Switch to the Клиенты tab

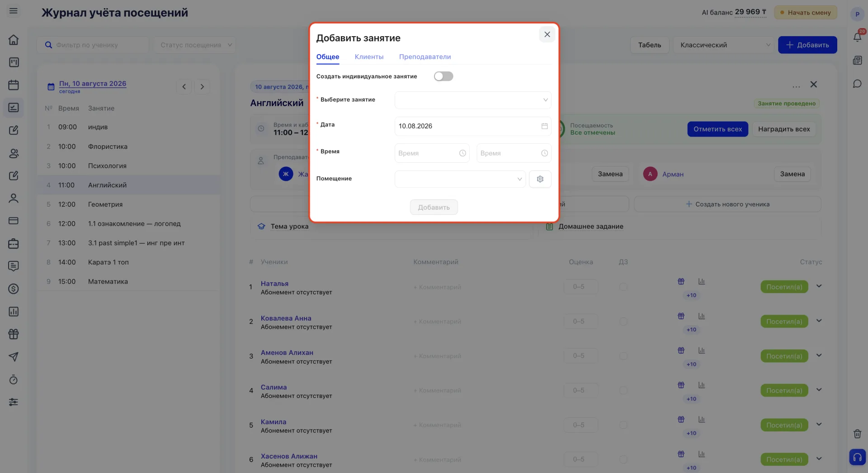tap(369, 57)
